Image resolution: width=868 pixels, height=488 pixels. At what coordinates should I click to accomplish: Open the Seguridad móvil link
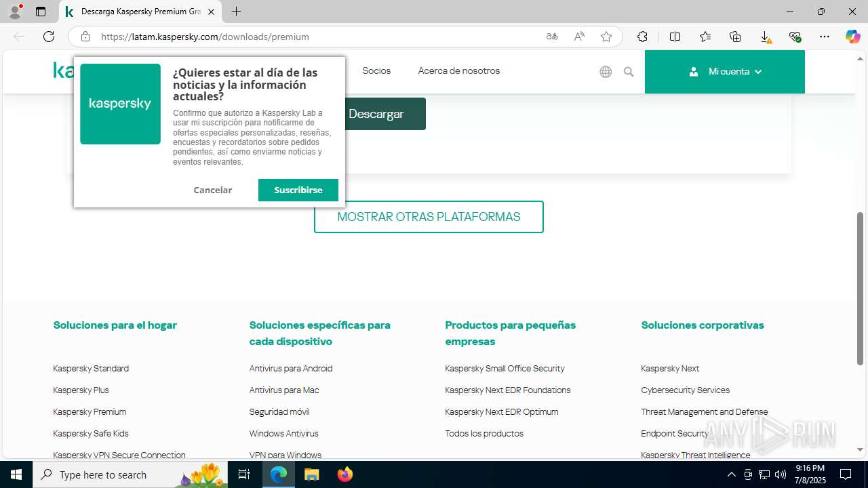pos(279,412)
